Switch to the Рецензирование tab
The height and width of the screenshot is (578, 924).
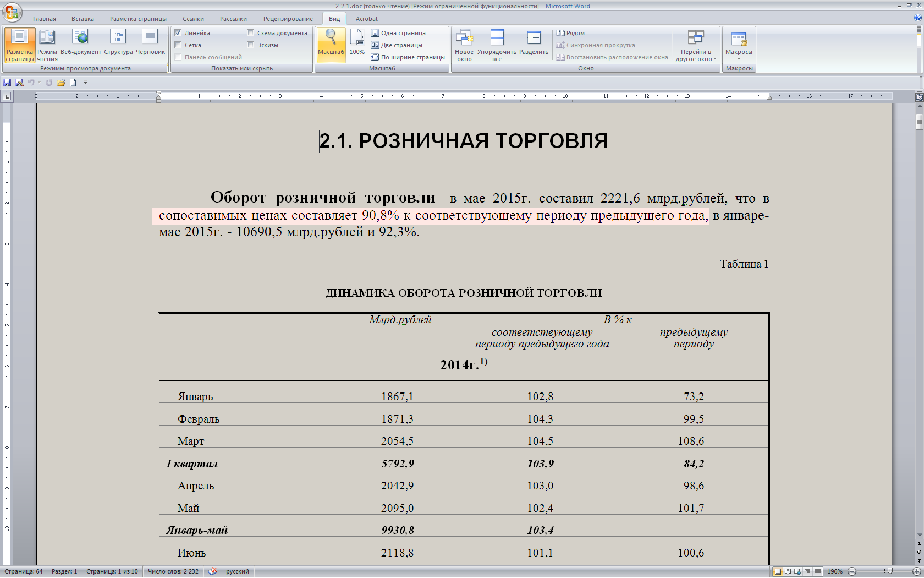(x=288, y=19)
